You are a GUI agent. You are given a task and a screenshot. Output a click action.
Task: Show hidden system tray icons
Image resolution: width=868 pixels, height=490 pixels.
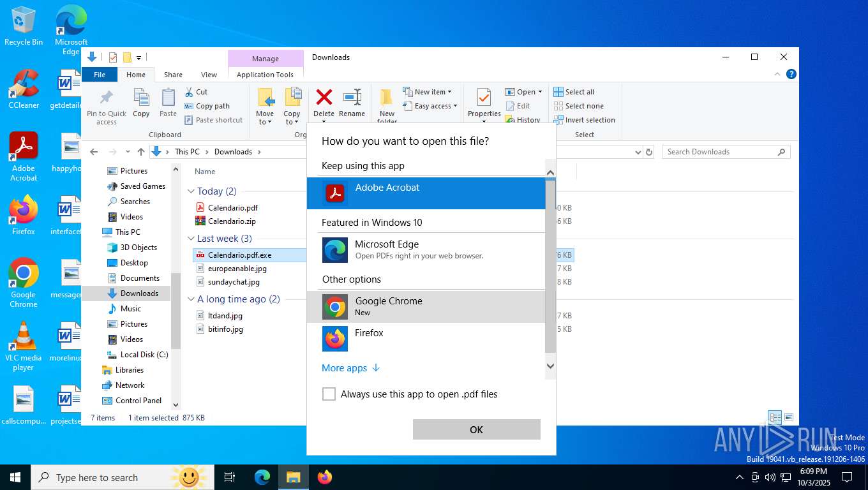(x=740, y=477)
